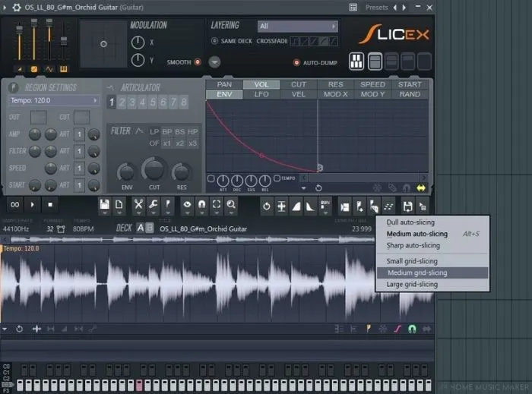Image resolution: width=532 pixels, height=394 pixels.
Task: Select the MOD X tab
Action: point(336,94)
